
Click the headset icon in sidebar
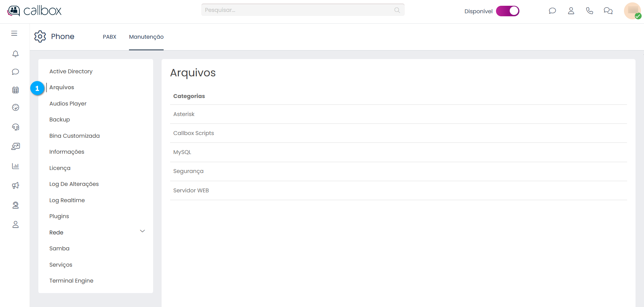tap(16, 127)
